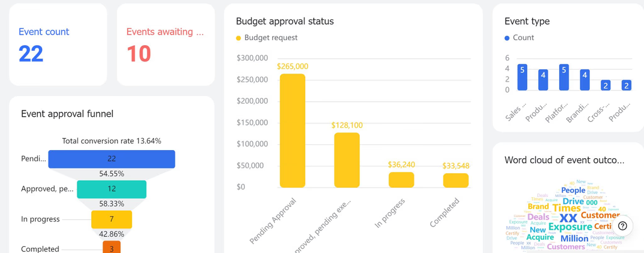This screenshot has height=253, width=644.
Task: Toggle the Count legend in Event type
Action: click(x=508, y=38)
